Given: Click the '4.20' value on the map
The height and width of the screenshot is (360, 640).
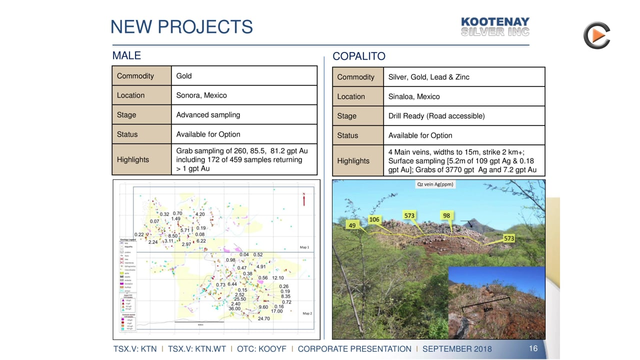Looking at the screenshot, I should pyautogui.click(x=200, y=214).
